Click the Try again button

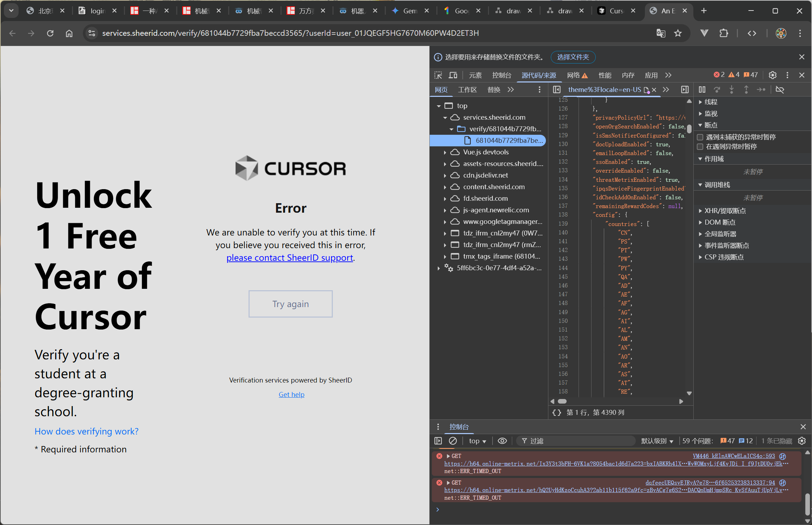pos(290,304)
